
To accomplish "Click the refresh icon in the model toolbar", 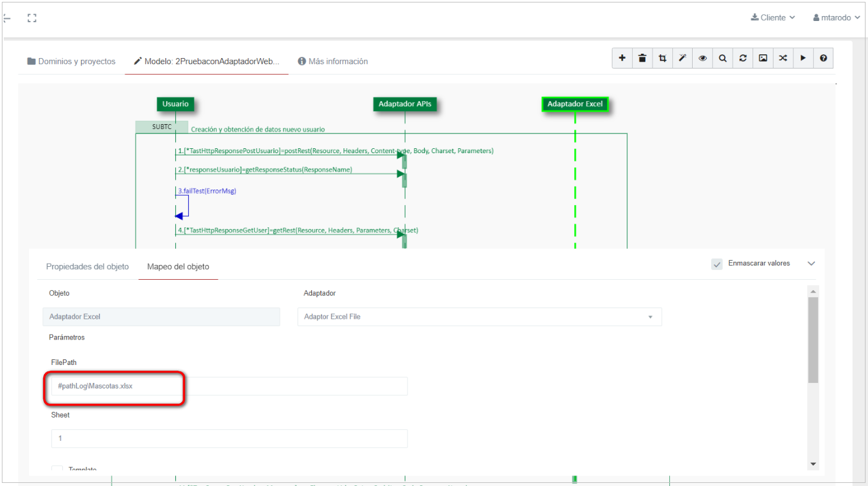I will tap(743, 57).
